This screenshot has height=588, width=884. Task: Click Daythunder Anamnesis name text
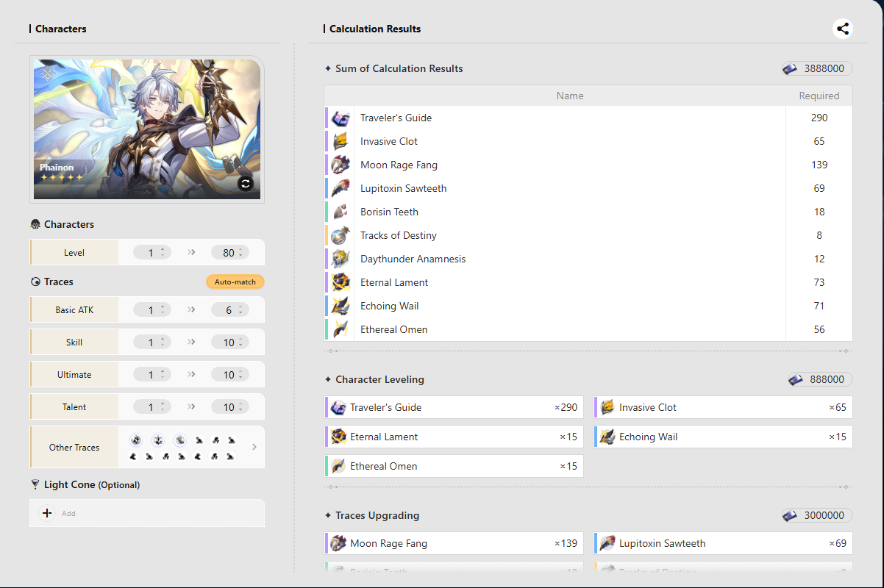[x=413, y=259]
